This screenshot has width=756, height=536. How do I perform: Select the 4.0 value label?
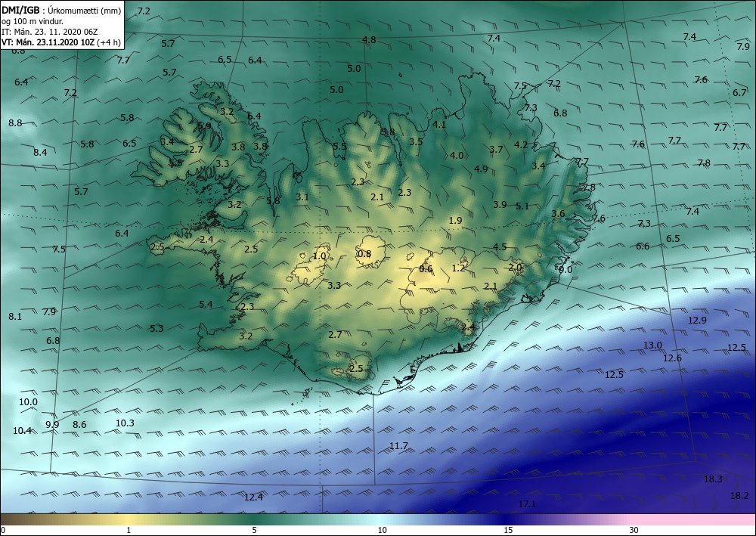[x=457, y=155]
